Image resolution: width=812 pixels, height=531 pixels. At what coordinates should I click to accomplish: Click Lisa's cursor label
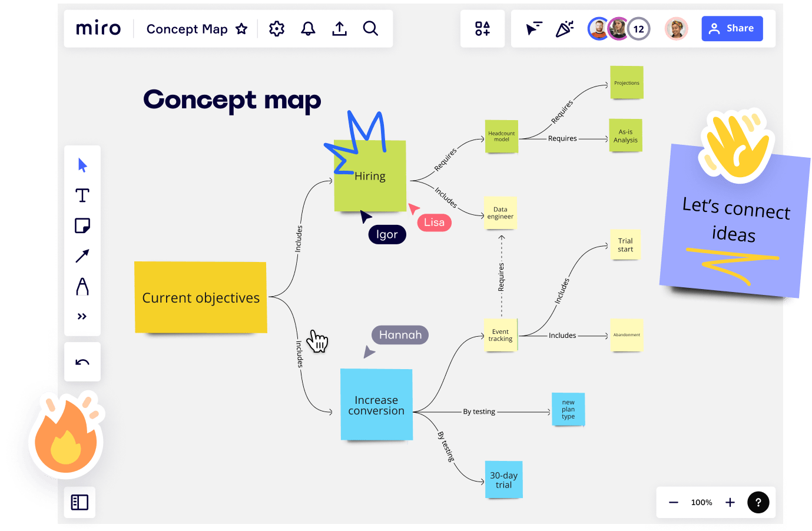tap(435, 222)
